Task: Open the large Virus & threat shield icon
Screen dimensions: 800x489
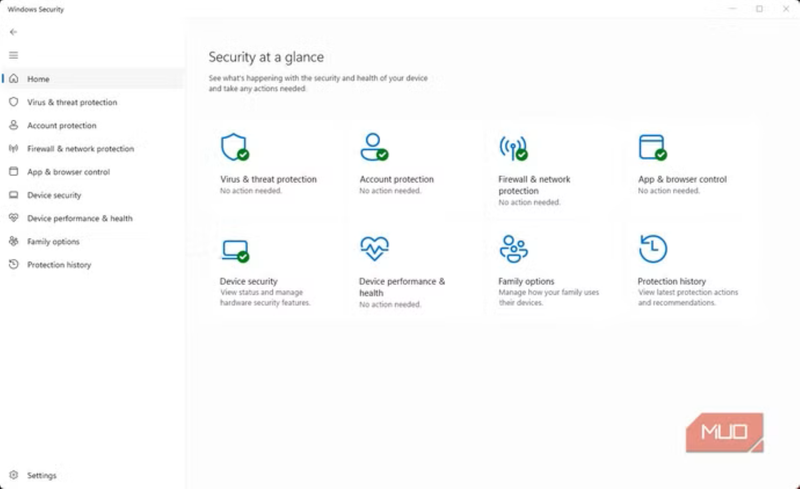Action: click(235, 147)
